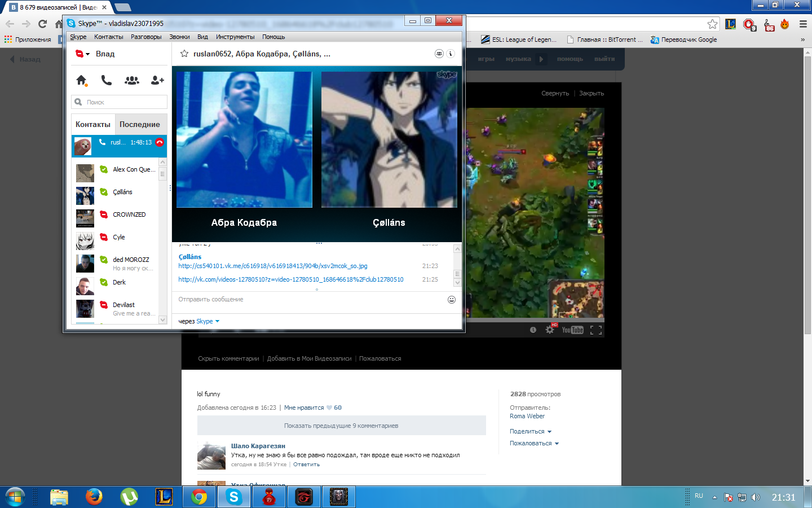The width and height of the screenshot is (812, 508).
Task: Click the Поиск search field in Skype
Action: [x=120, y=102]
